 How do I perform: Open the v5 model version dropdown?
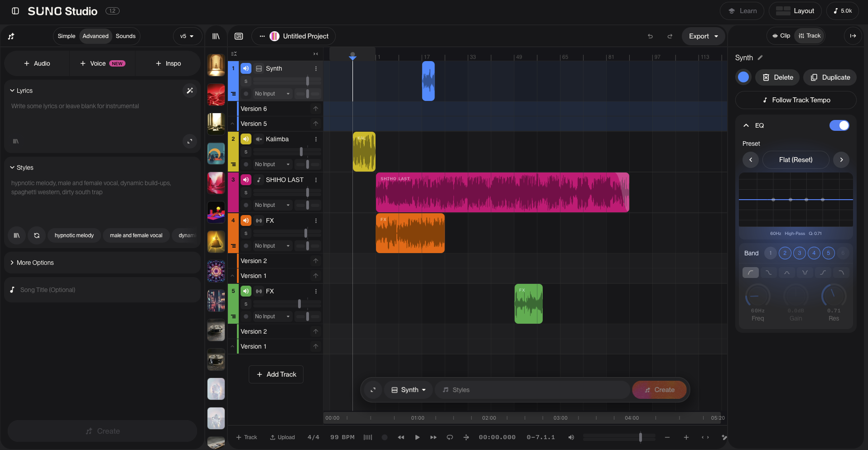pos(187,36)
